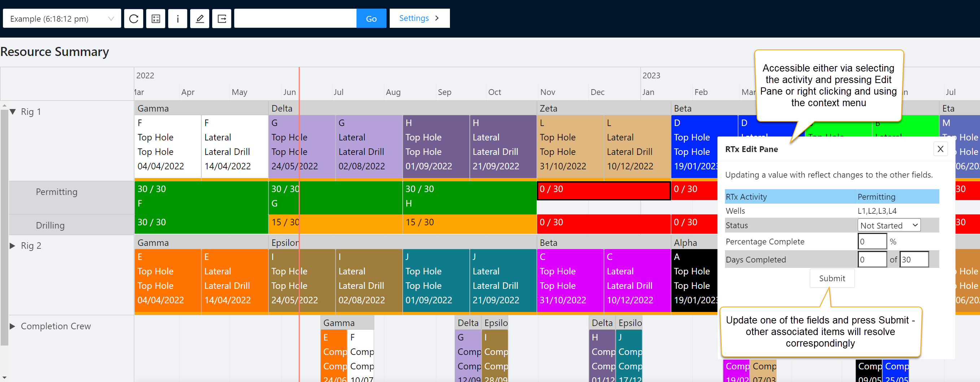Click the info icon button

(x=178, y=19)
